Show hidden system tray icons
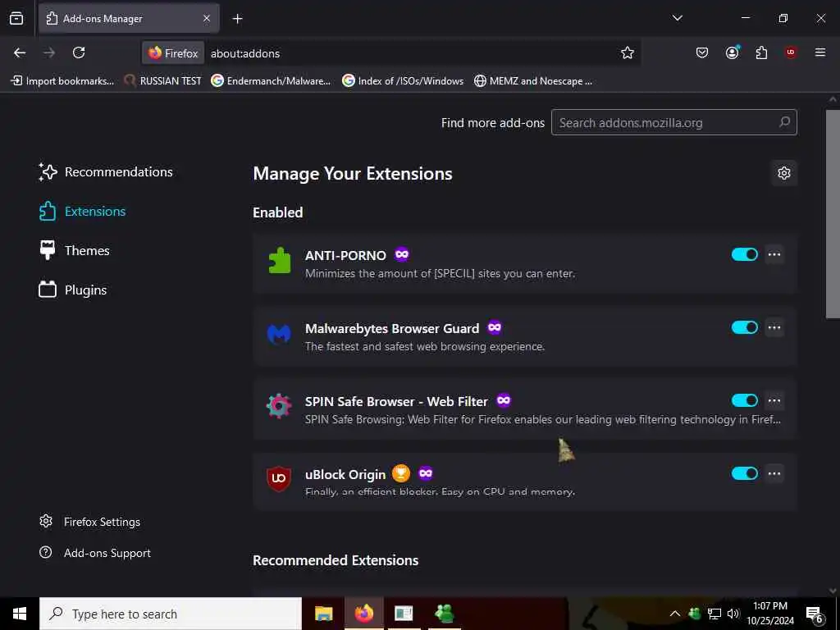 [x=675, y=614]
